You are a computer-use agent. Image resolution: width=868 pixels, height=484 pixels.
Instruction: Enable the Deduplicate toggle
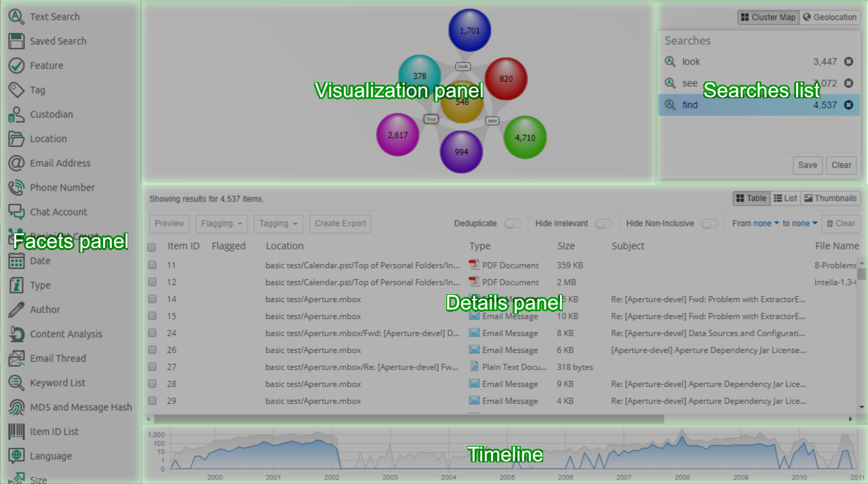pyautogui.click(x=512, y=223)
